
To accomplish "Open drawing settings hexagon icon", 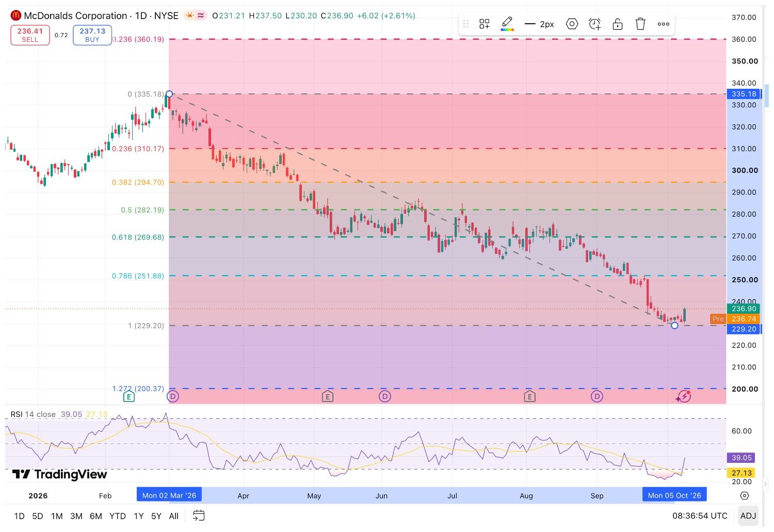I will click(x=572, y=24).
